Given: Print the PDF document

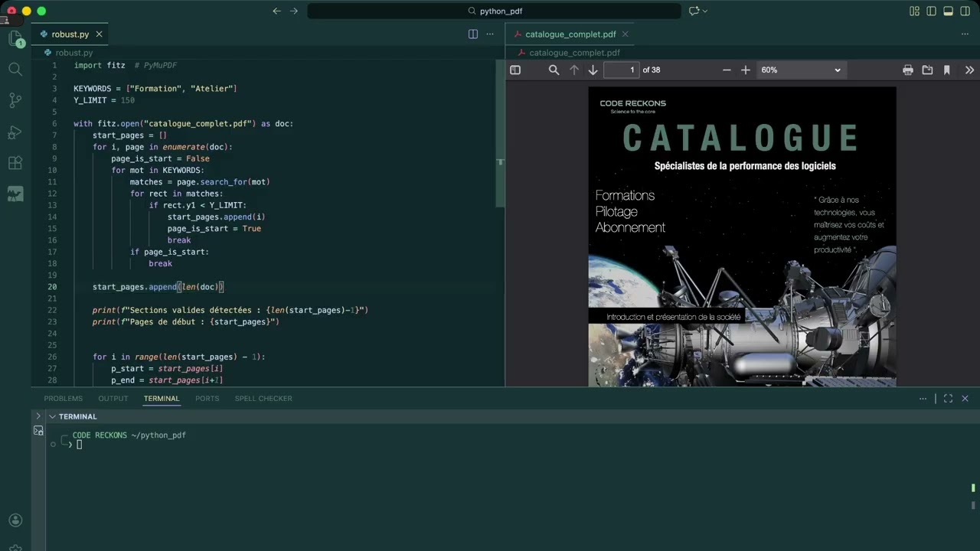Looking at the screenshot, I should point(908,70).
